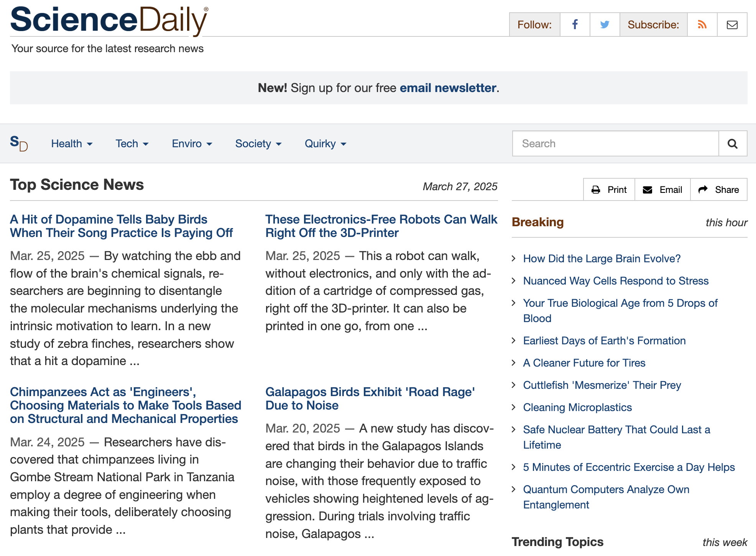This screenshot has height=556, width=756.
Task: Expand the Enviro navigation dropdown
Action: click(192, 143)
